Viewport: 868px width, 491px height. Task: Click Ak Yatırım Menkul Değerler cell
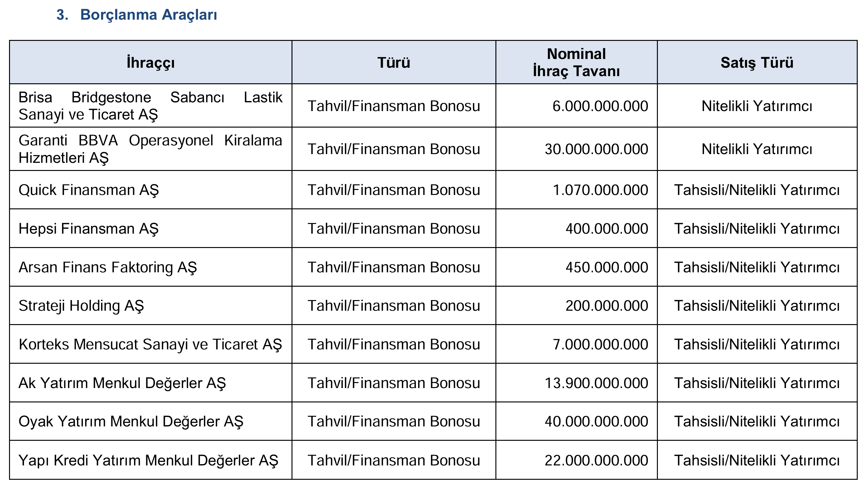[x=151, y=383]
